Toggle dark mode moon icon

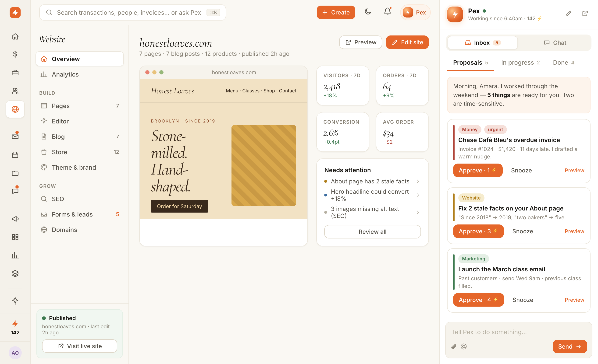[368, 12]
